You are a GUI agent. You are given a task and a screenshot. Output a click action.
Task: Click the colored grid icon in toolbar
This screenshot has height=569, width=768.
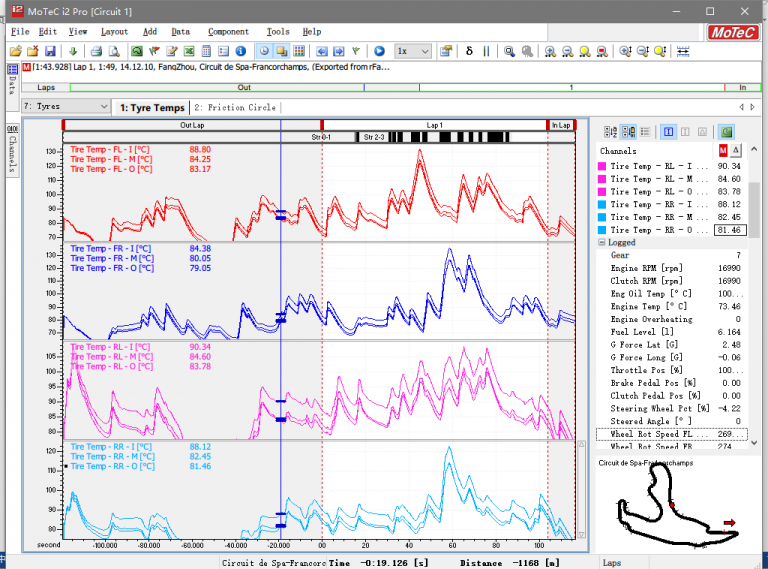tap(299, 51)
